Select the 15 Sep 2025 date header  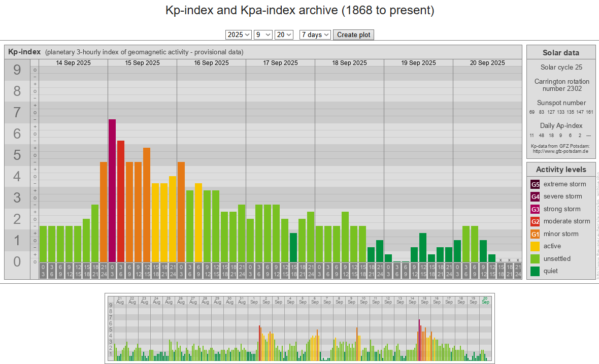(x=142, y=63)
